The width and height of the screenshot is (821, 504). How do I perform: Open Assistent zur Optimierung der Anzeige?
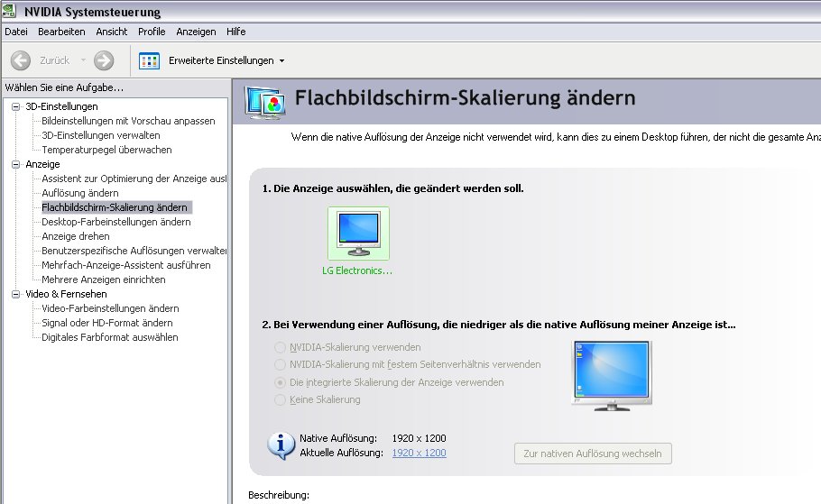point(134,179)
